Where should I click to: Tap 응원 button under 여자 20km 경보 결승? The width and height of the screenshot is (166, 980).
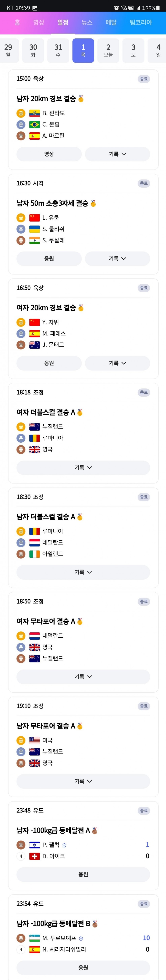tap(49, 363)
